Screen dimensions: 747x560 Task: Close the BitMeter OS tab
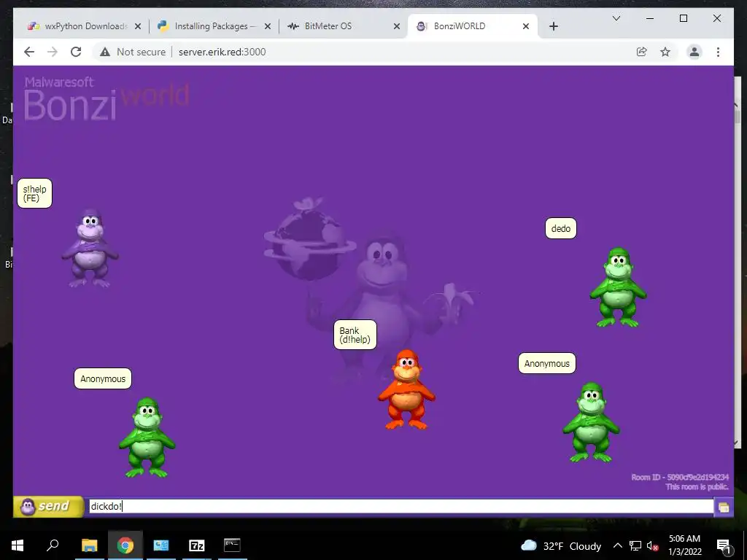(x=396, y=27)
